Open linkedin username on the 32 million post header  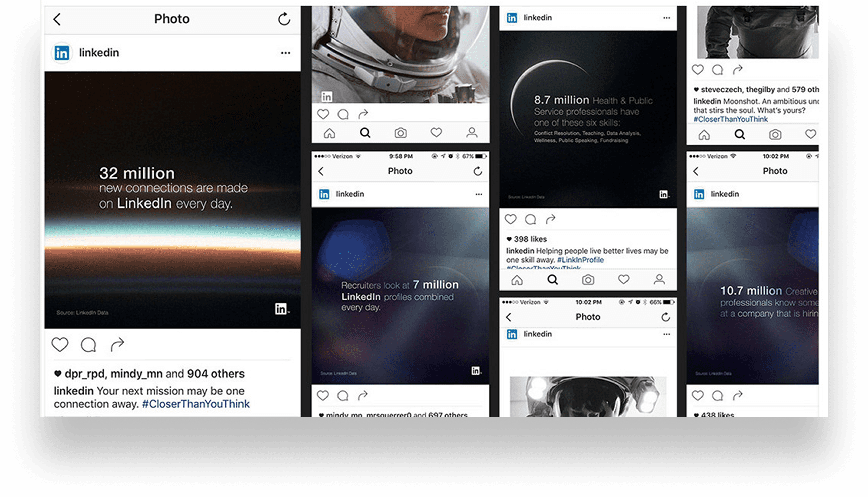click(99, 53)
